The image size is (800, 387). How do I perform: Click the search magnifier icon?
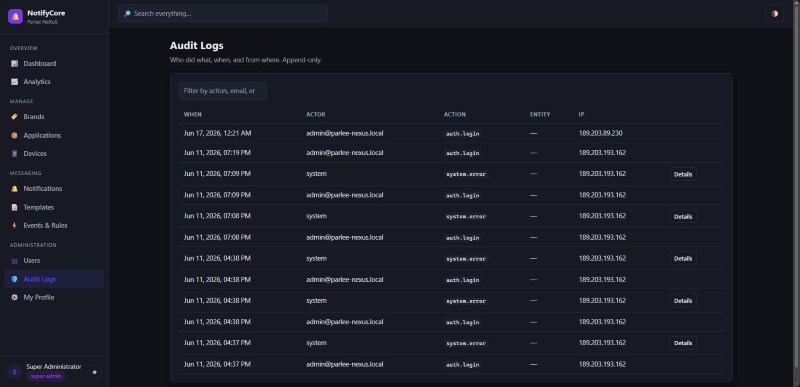click(x=127, y=14)
